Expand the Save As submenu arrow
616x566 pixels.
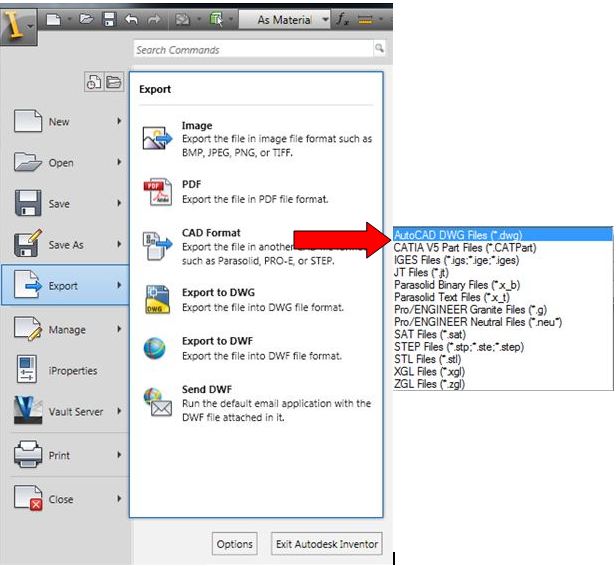click(119, 244)
